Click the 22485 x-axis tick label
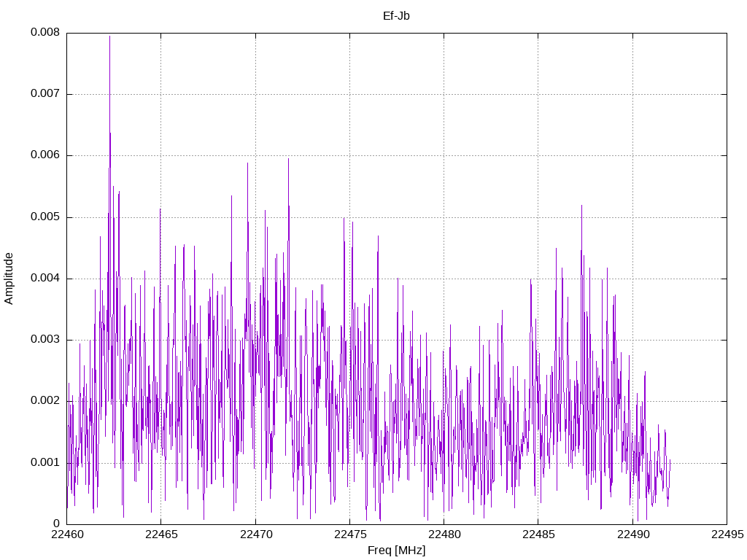This screenshot has height=560, width=747. click(539, 534)
